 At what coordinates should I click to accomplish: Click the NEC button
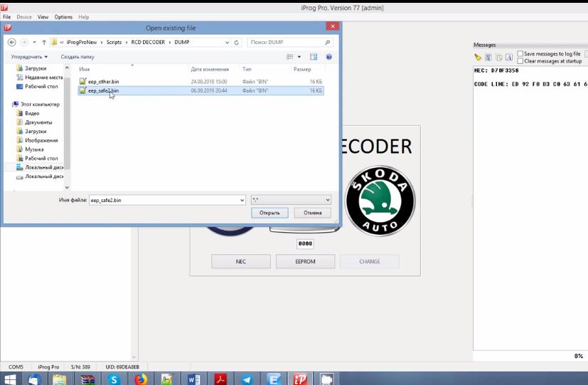241,262
